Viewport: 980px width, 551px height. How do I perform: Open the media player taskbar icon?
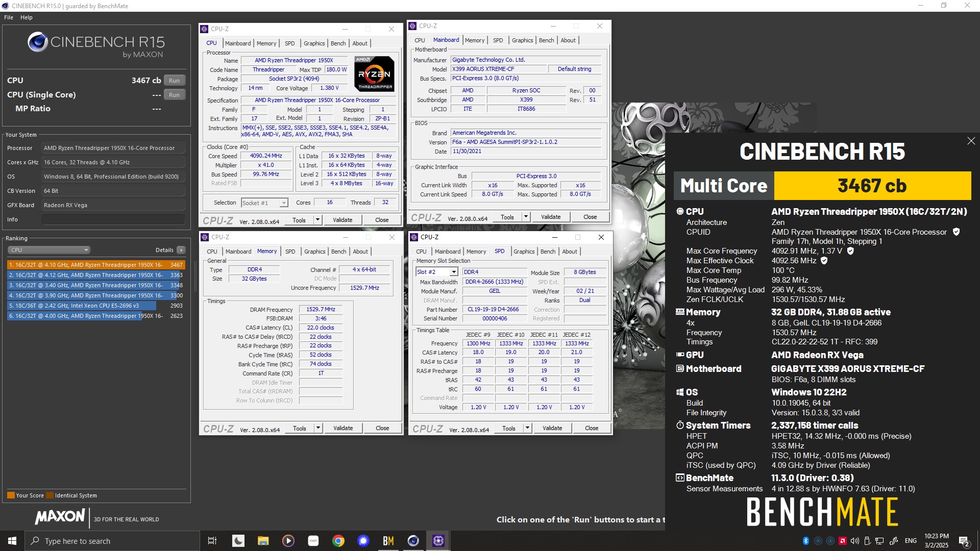point(288,541)
